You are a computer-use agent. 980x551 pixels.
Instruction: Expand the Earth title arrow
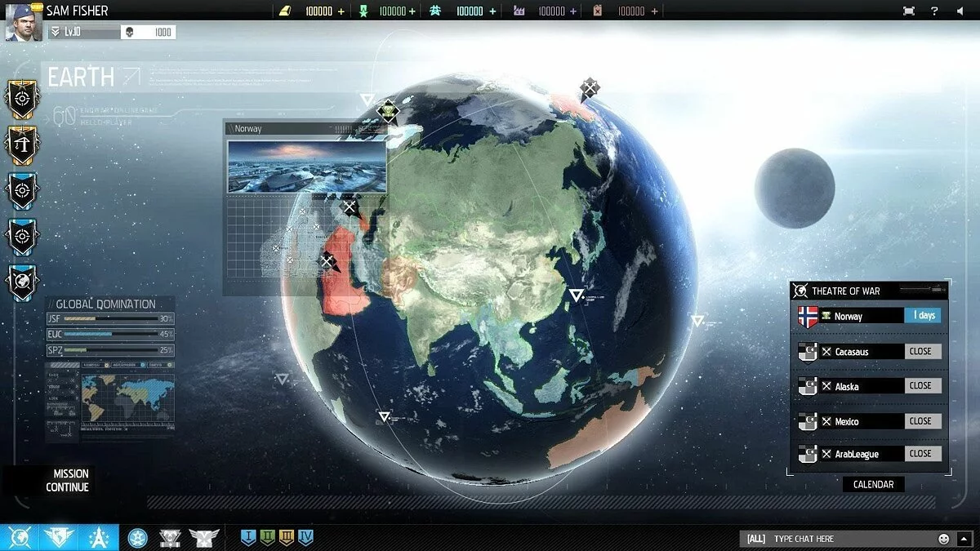[x=131, y=77]
